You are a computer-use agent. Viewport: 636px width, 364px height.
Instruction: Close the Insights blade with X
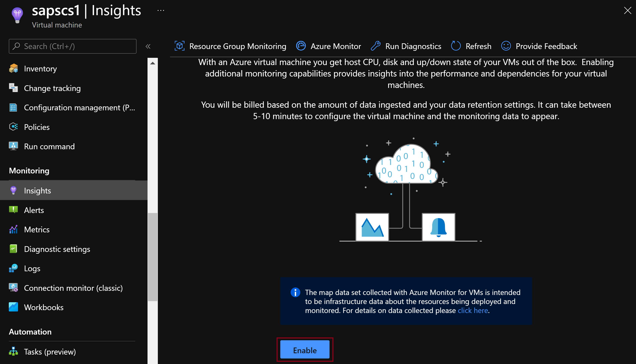pos(627,11)
